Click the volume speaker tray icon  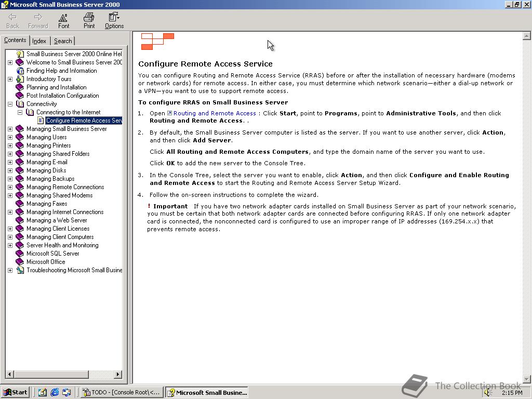click(x=488, y=393)
